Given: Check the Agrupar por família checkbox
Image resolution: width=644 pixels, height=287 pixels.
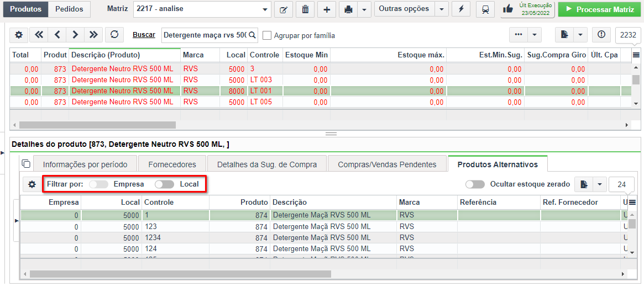Looking at the screenshot, I should click(x=267, y=36).
